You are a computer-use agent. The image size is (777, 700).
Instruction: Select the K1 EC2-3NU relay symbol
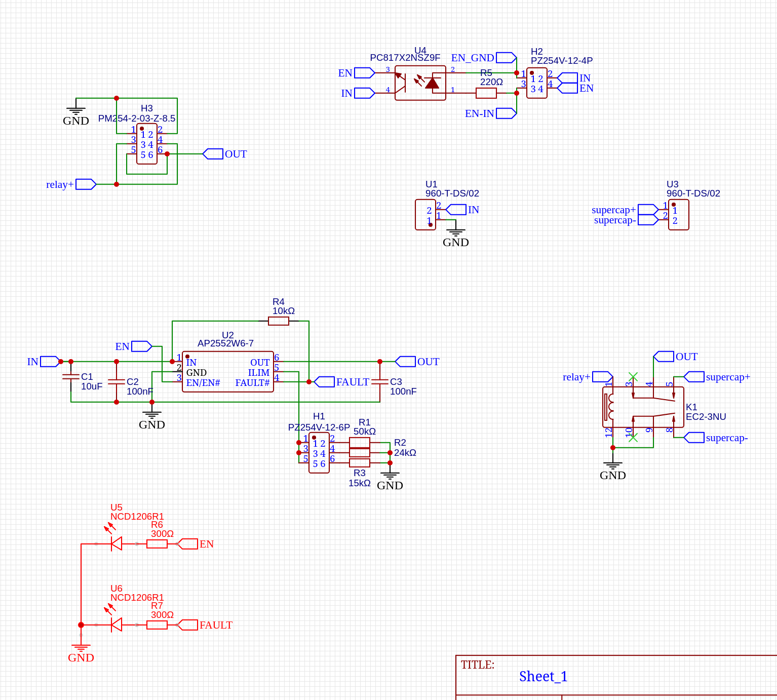[x=643, y=407]
